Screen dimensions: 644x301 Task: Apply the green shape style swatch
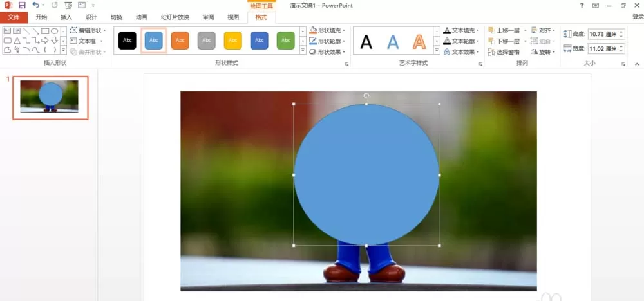285,40
